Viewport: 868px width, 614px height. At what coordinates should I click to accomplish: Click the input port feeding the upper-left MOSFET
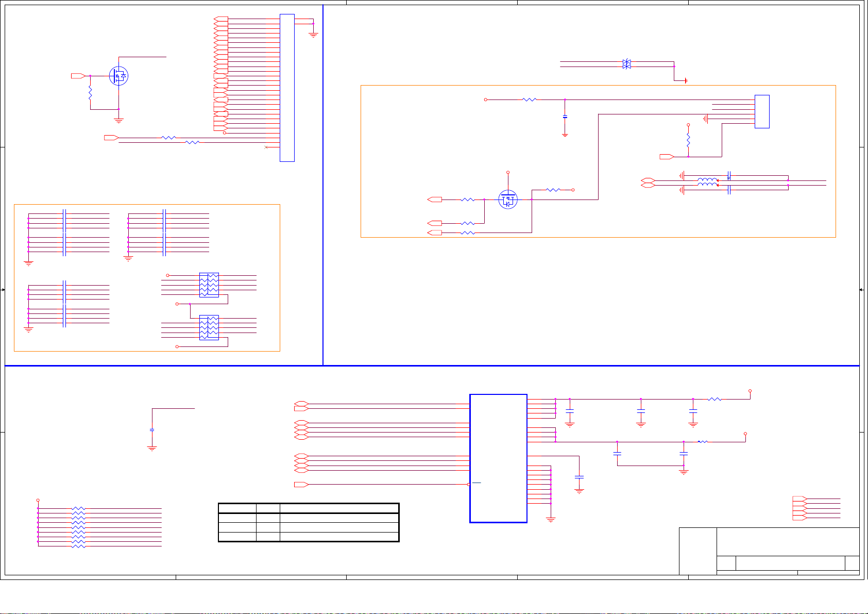pos(78,76)
